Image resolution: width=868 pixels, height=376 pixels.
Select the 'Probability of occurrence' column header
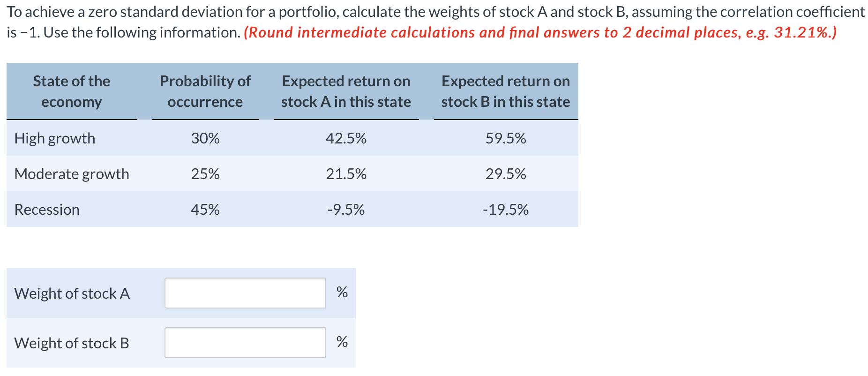[x=205, y=91]
